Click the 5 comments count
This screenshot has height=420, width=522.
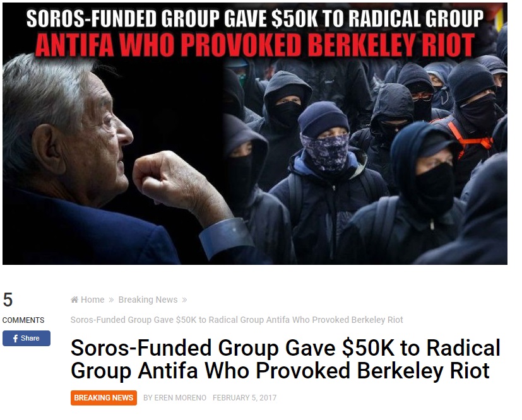(8, 300)
